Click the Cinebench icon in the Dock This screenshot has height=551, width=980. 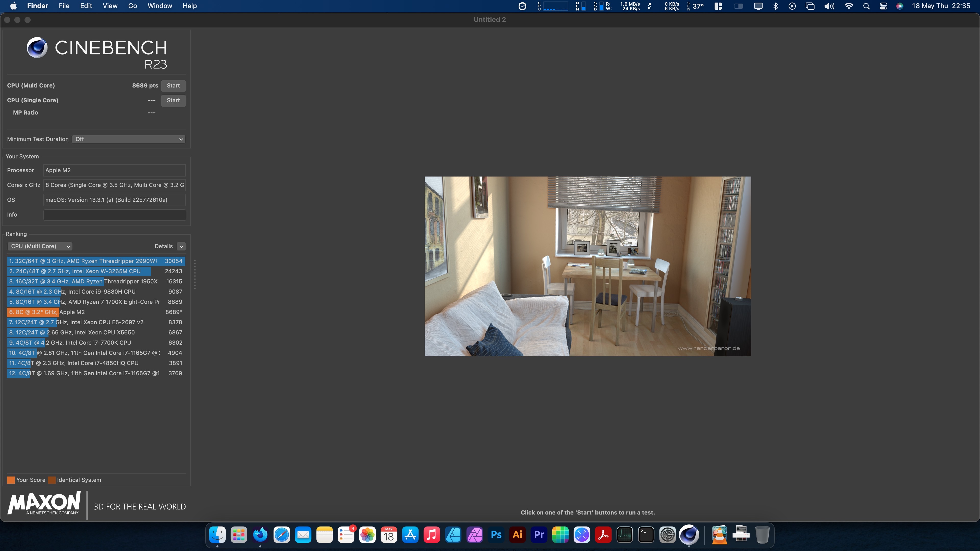point(689,535)
